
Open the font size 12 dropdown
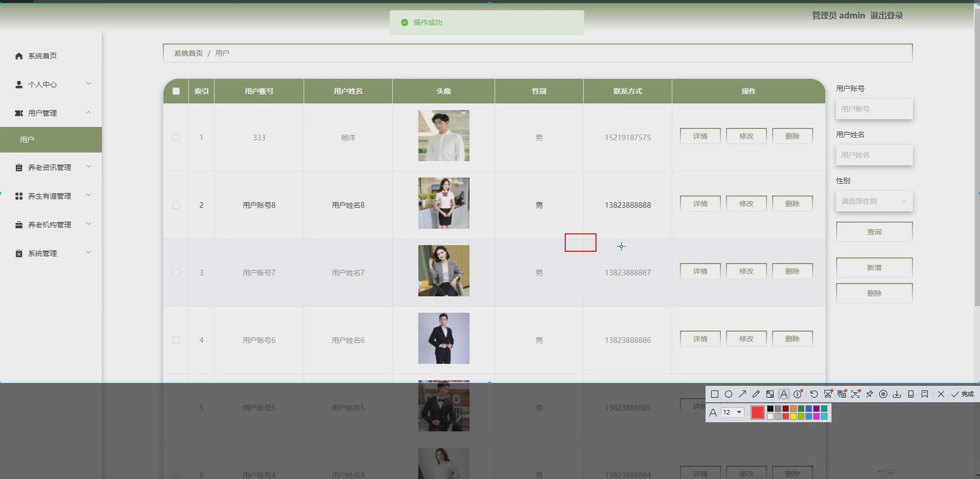coord(732,412)
